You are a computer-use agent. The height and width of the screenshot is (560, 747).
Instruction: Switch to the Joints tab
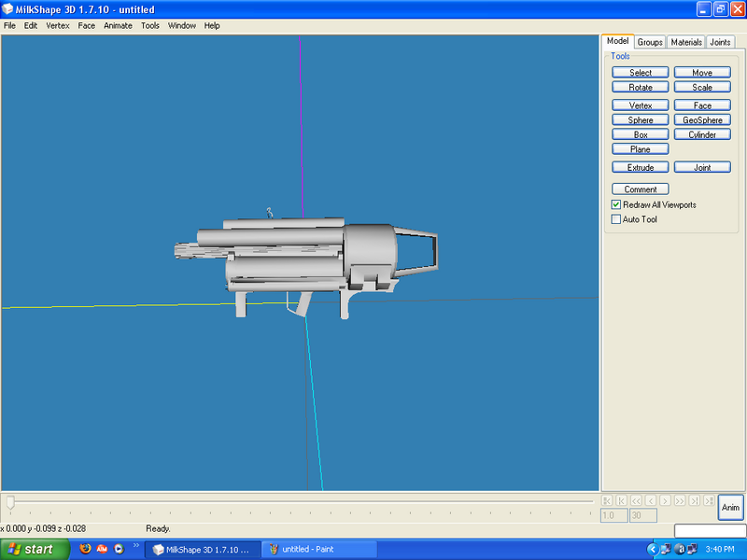(x=720, y=42)
